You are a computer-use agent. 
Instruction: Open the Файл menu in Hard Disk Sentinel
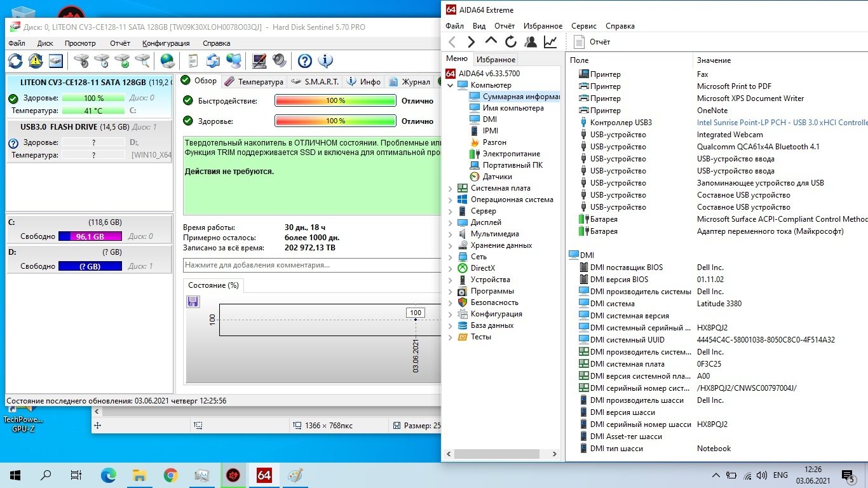(17, 43)
